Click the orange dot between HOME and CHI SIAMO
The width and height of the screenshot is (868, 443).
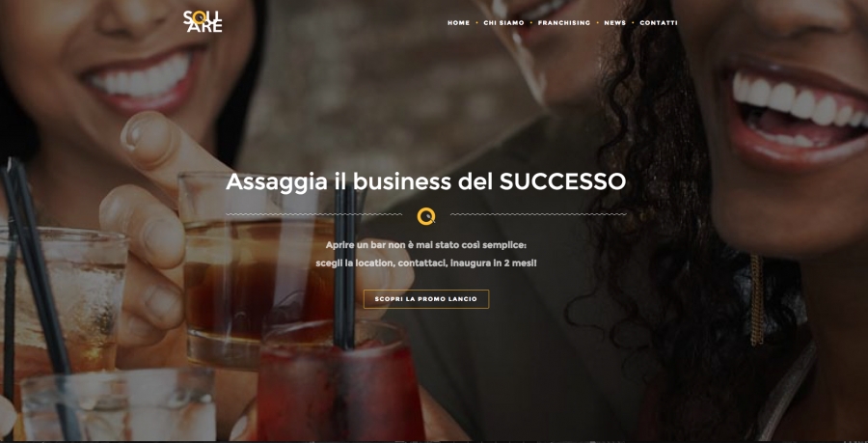[476, 23]
